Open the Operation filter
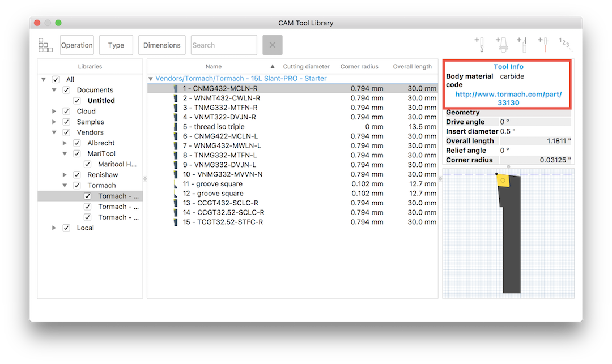This screenshot has width=612, height=364. (x=77, y=45)
